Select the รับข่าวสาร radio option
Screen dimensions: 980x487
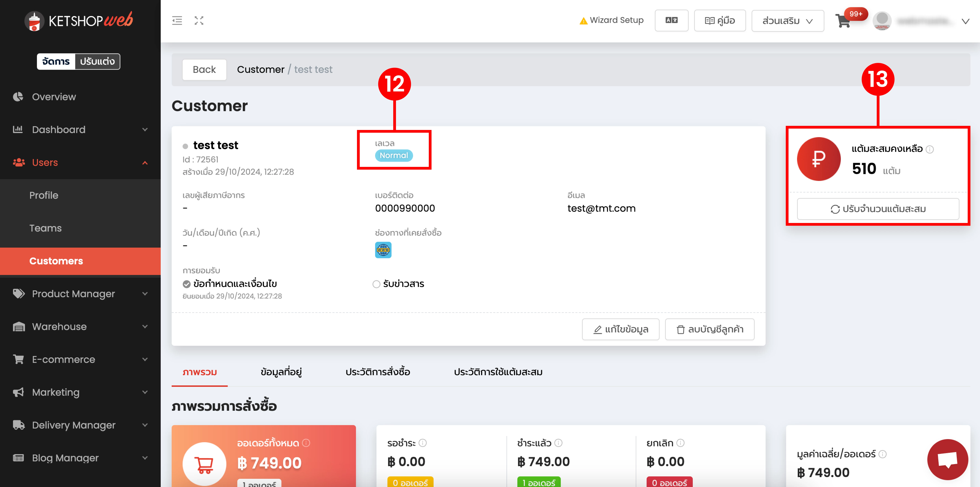click(376, 284)
